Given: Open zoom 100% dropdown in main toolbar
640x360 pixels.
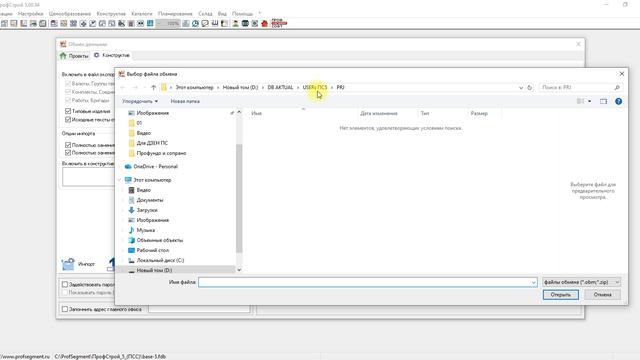Looking at the screenshot, I should 168,24.
